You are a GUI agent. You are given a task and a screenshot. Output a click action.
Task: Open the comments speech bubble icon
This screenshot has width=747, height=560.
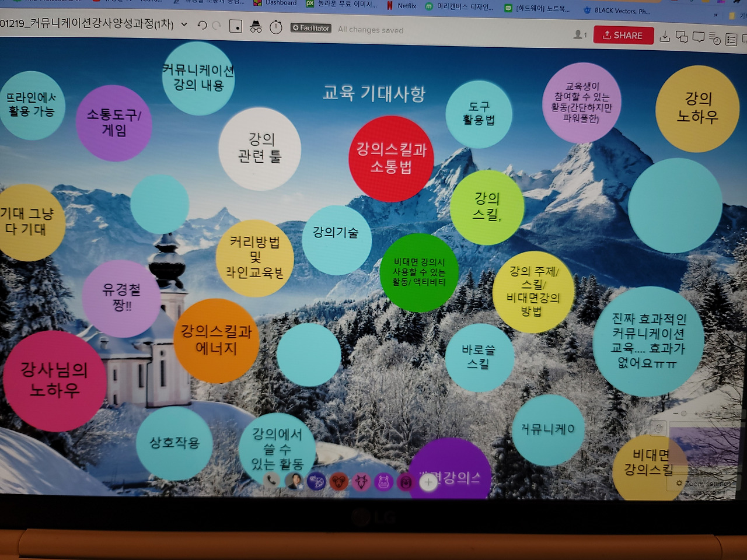pos(699,36)
